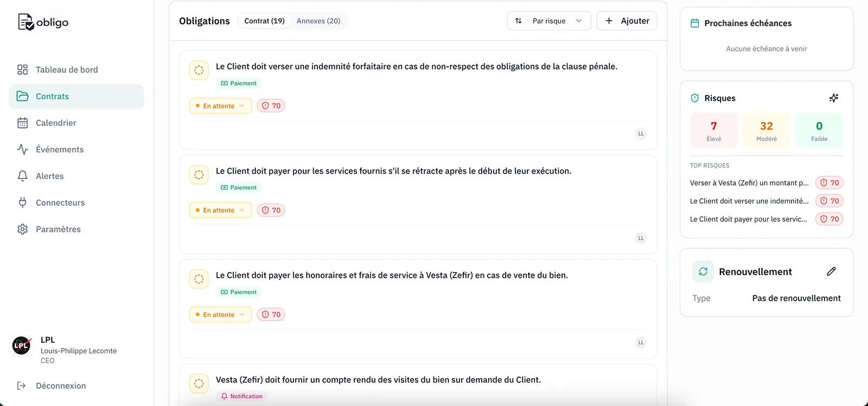Open the Calendrier page
Screen dimensions: 868x406
click(55, 123)
